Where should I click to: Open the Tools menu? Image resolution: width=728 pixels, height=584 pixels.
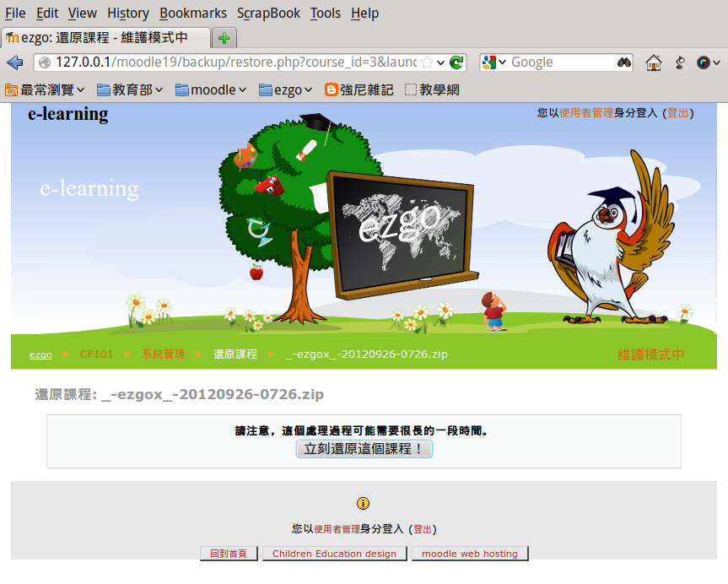click(x=326, y=13)
